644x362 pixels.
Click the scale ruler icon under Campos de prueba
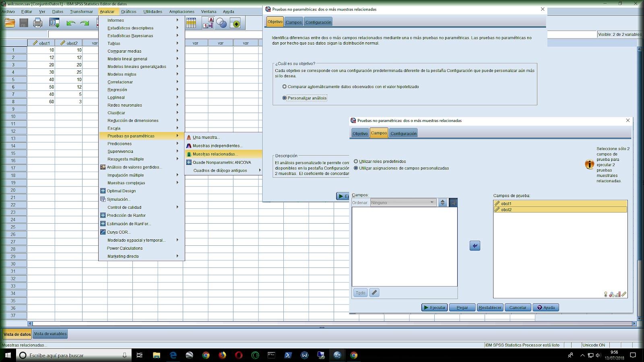pyautogui.click(x=623, y=294)
